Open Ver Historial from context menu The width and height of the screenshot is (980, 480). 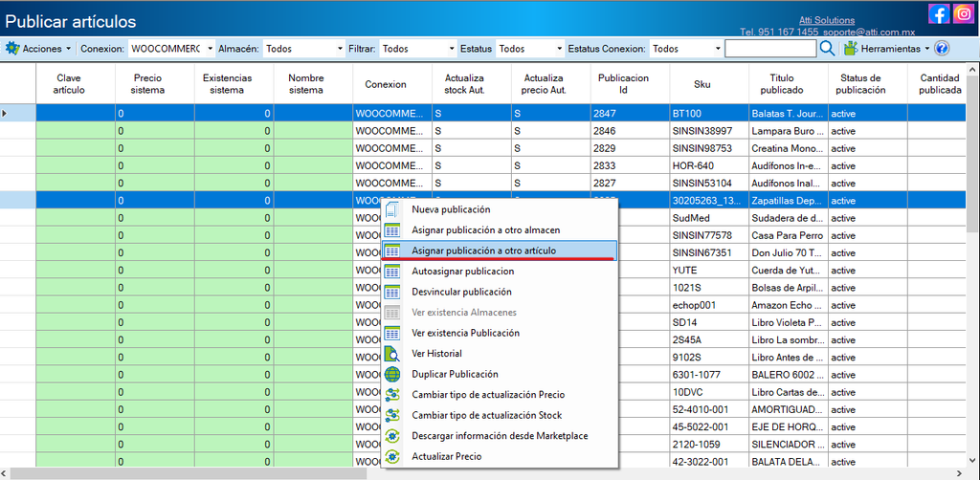pos(500,354)
